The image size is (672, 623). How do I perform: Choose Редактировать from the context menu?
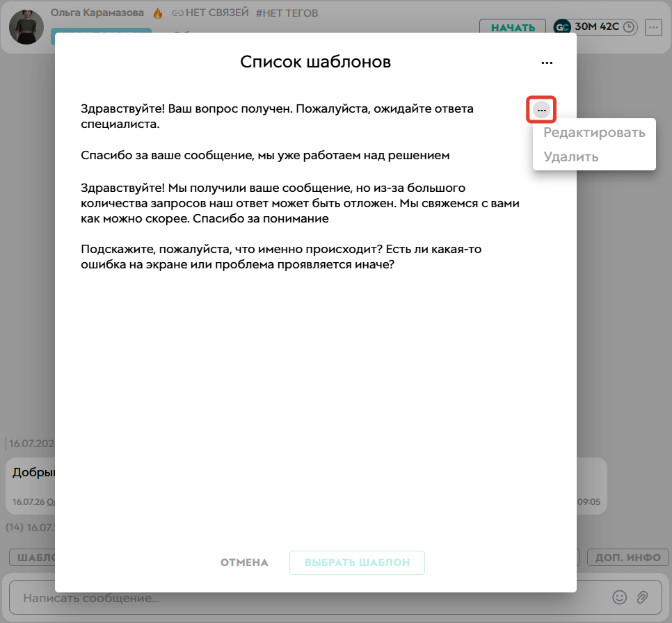(594, 132)
